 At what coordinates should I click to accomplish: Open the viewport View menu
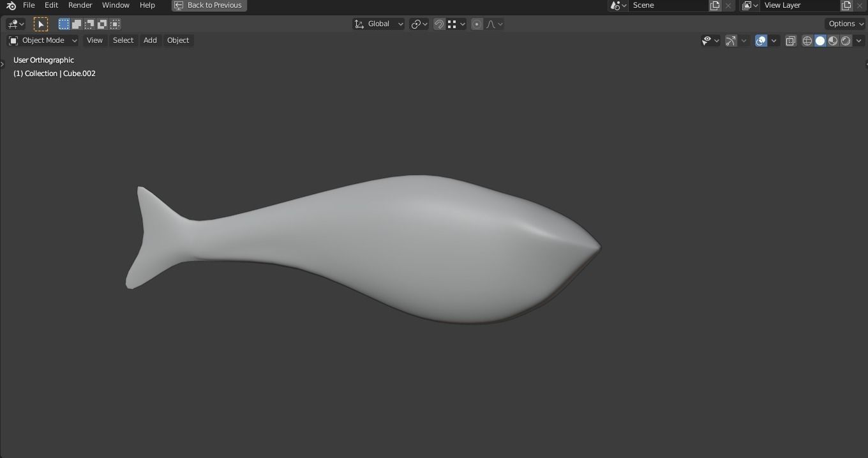94,40
